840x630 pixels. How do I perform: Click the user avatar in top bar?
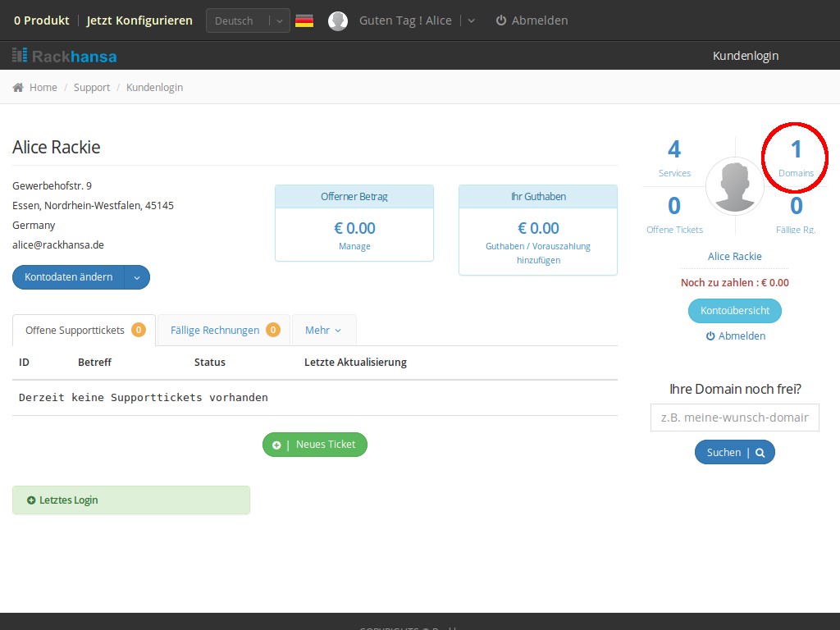338,21
